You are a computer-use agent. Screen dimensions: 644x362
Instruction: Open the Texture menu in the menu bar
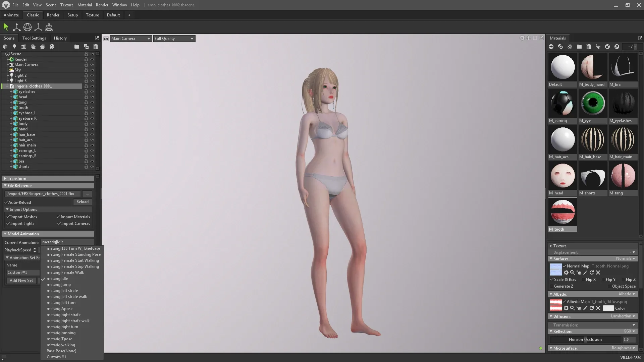point(67,5)
